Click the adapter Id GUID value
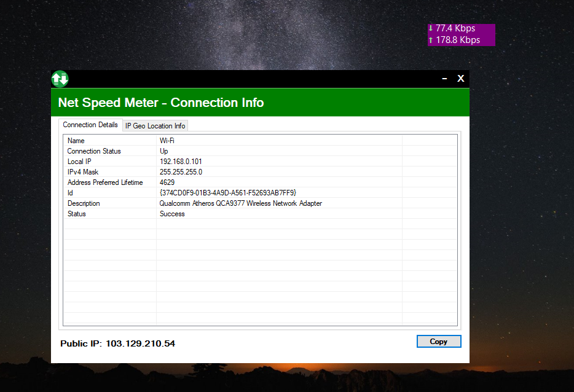This screenshot has width=574, height=392. point(227,193)
